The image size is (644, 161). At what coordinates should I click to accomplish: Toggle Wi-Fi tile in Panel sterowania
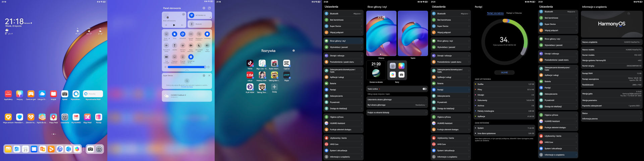coord(200,15)
